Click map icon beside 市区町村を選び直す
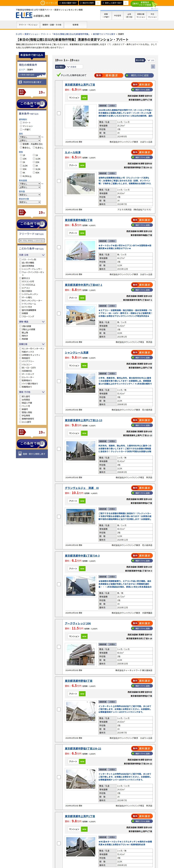This screenshot has width=174, height=868. (20, 82)
